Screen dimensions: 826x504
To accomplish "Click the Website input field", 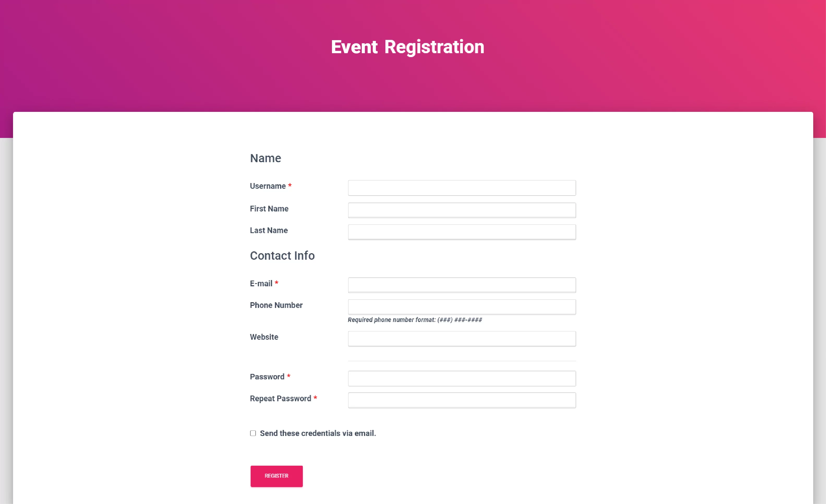I will tap(462, 339).
